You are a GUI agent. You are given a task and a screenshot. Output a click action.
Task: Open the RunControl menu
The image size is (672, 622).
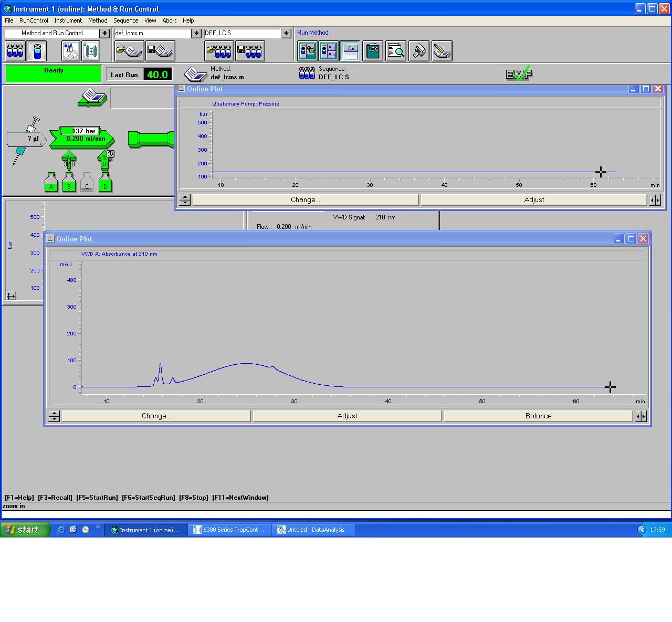34,20
